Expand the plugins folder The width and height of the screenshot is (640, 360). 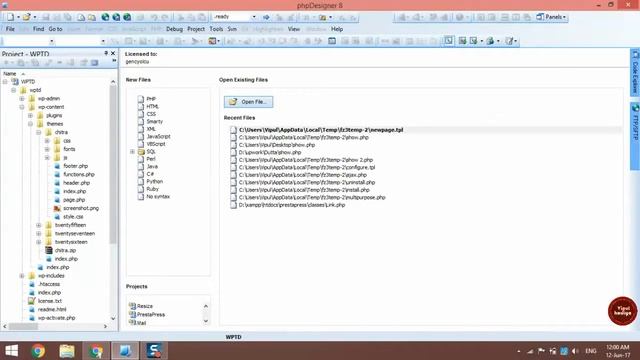click(30, 116)
